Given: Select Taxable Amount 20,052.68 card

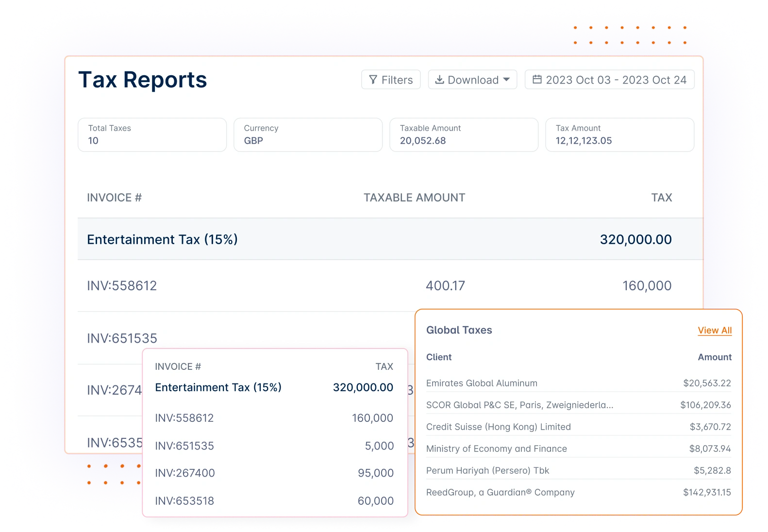Looking at the screenshot, I should [464, 135].
